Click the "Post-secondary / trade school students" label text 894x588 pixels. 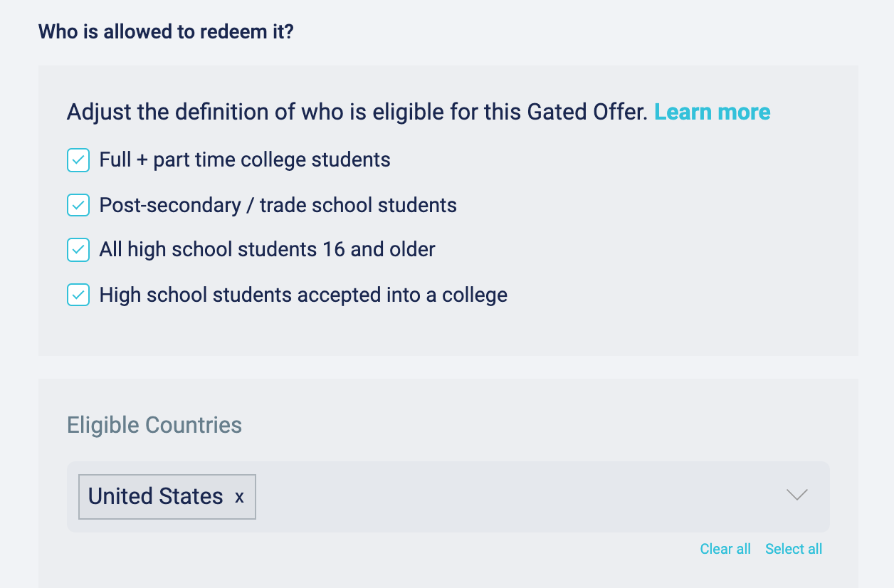(278, 205)
